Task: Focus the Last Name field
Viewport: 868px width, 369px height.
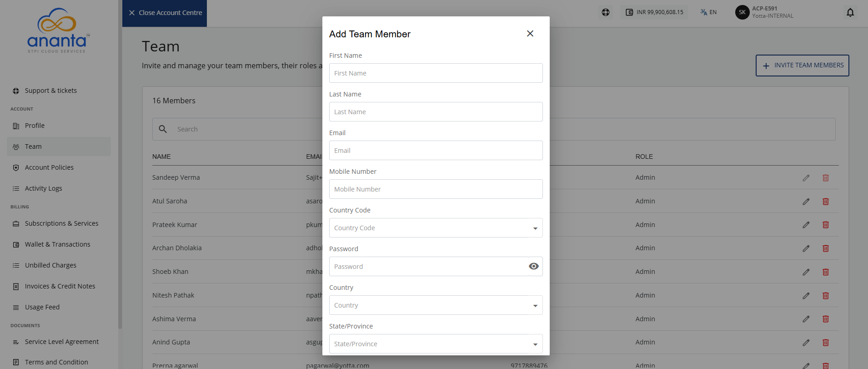Action: click(x=436, y=112)
